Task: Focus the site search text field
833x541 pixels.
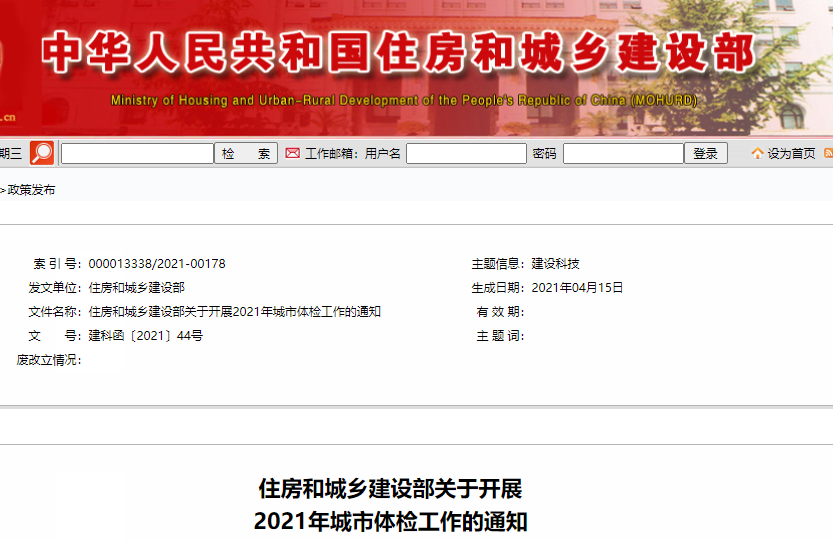Action: click(138, 154)
